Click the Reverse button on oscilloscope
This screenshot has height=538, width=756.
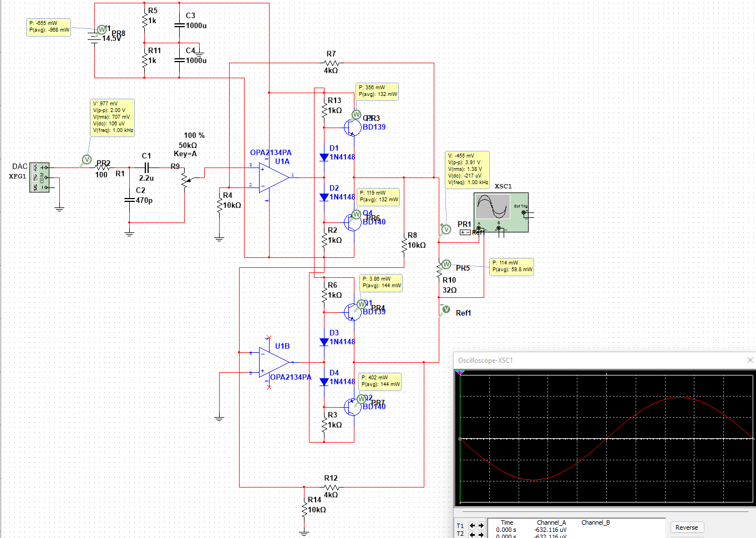tap(687, 527)
